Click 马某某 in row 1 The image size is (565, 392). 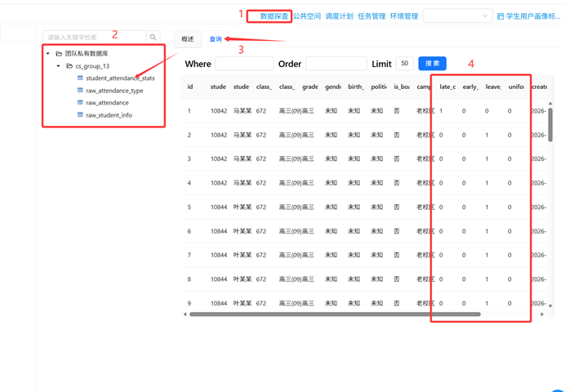242,110
